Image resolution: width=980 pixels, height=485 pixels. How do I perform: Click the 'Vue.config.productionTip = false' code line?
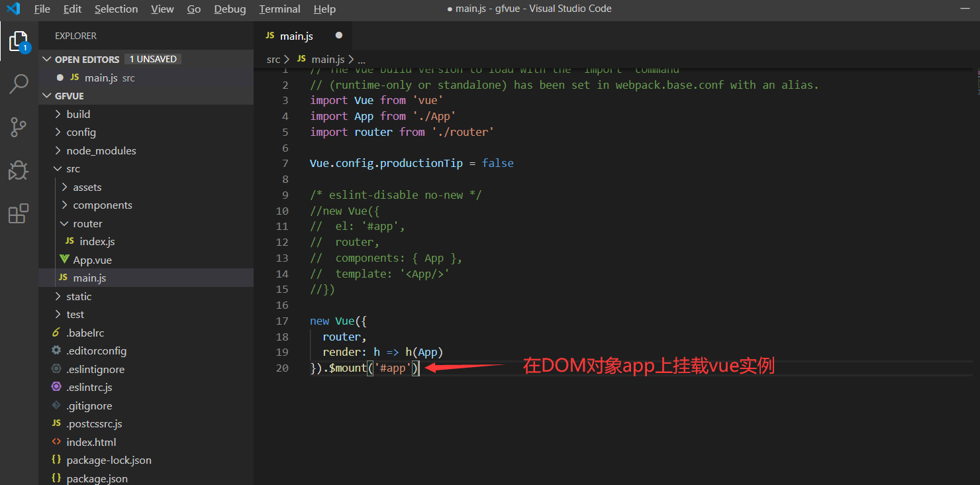click(412, 163)
